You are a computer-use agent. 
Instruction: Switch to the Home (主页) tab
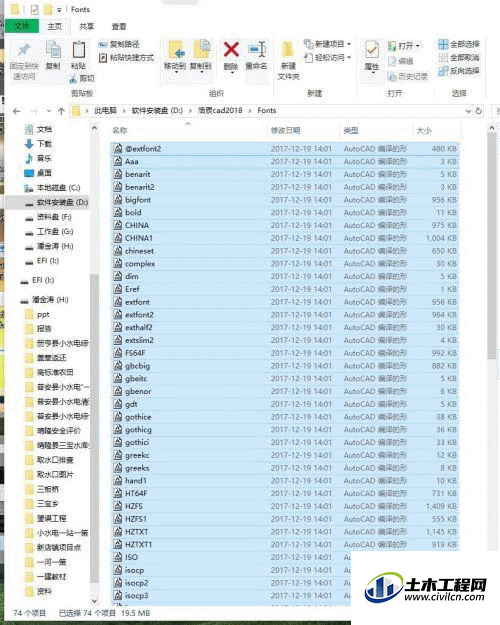tap(55, 27)
